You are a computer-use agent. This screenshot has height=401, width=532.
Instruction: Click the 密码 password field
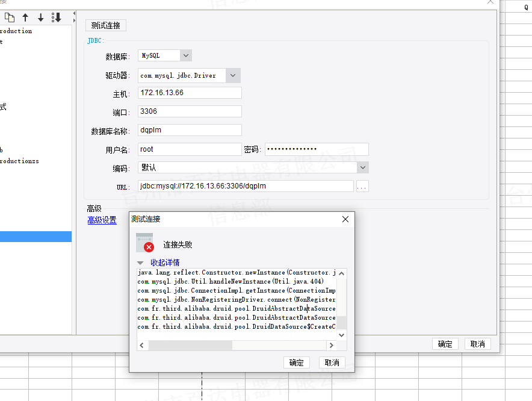[x=317, y=149]
